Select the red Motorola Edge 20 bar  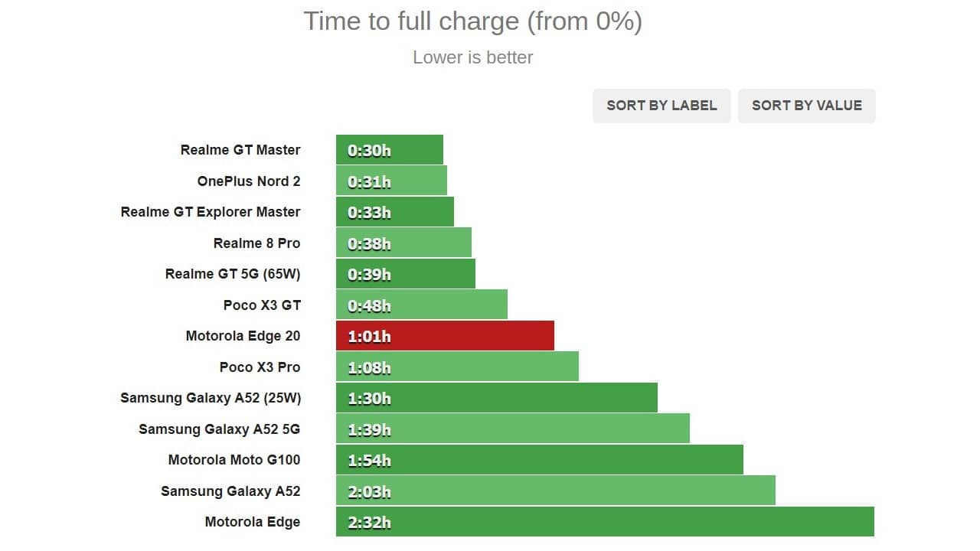[445, 336]
